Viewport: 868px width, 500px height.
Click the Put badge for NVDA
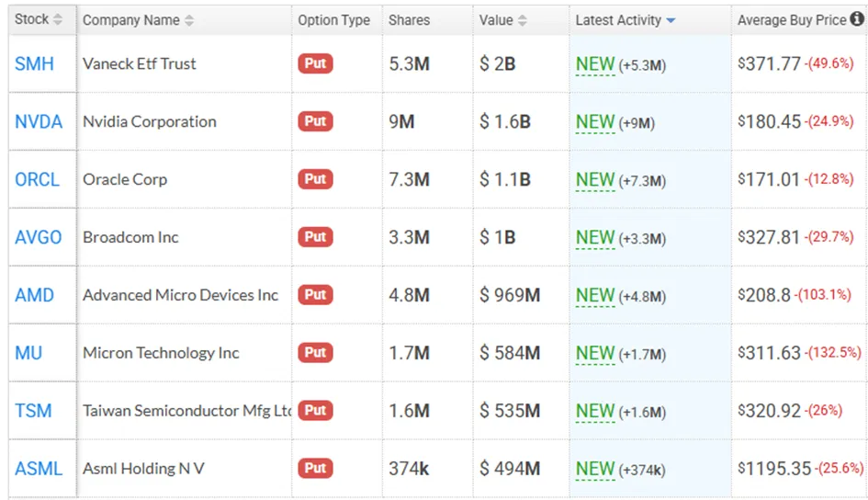[316, 121]
